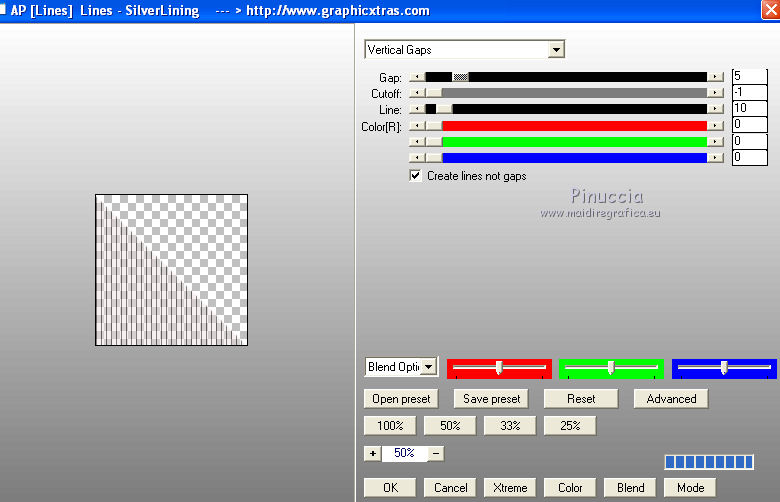Open the Vertical Gaps dropdown
The height and width of the screenshot is (502, 780).
click(556, 49)
